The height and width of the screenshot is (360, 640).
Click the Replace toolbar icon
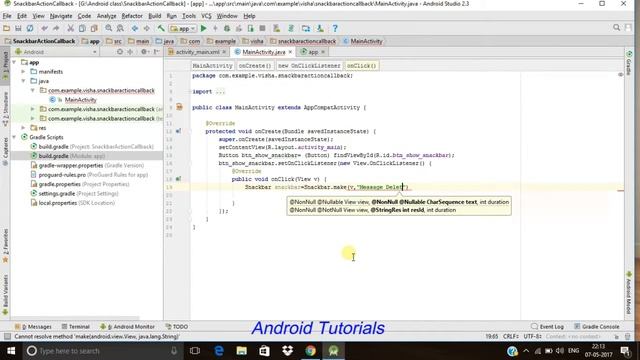click(120, 28)
